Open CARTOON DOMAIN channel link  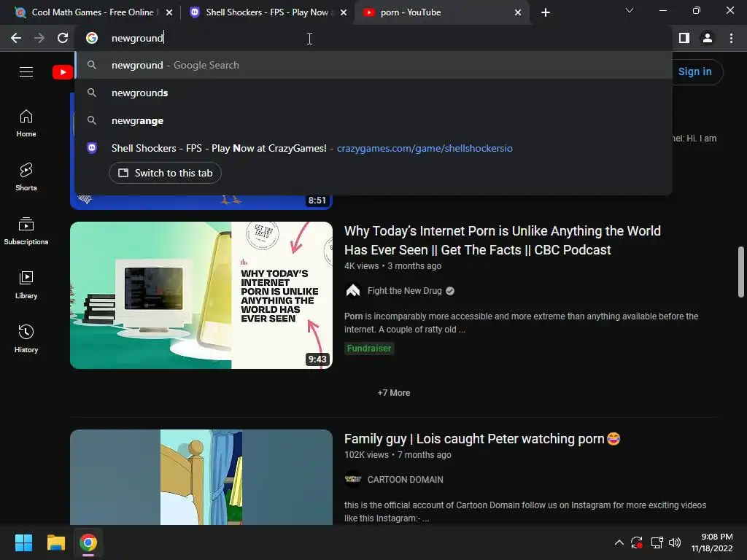coord(405,480)
